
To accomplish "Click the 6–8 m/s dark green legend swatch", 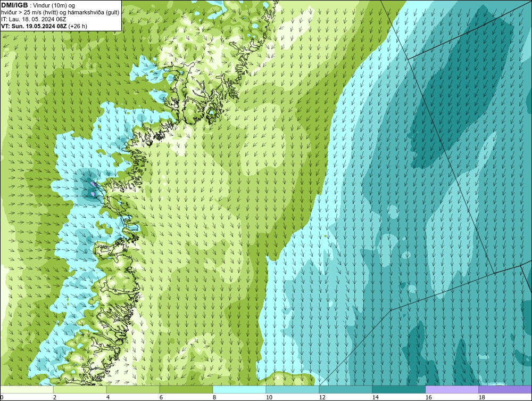I will click(x=186, y=389).
